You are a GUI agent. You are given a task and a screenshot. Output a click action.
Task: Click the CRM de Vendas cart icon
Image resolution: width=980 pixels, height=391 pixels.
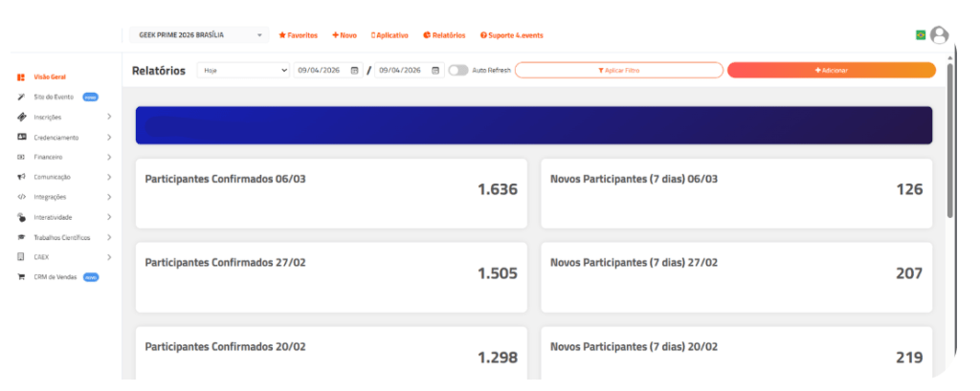click(x=20, y=277)
